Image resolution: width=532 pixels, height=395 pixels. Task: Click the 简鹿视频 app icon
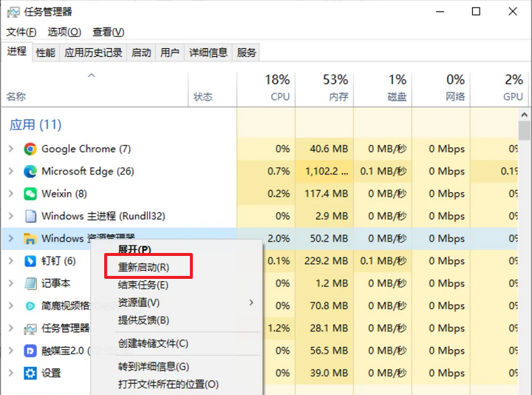pyautogui.click(x=30, y=306)
